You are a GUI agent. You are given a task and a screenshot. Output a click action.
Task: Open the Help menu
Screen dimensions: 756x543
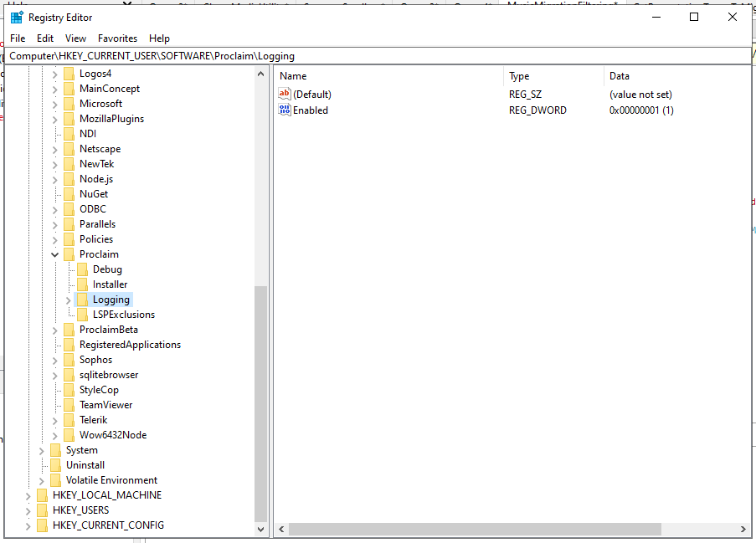point(159,38)
